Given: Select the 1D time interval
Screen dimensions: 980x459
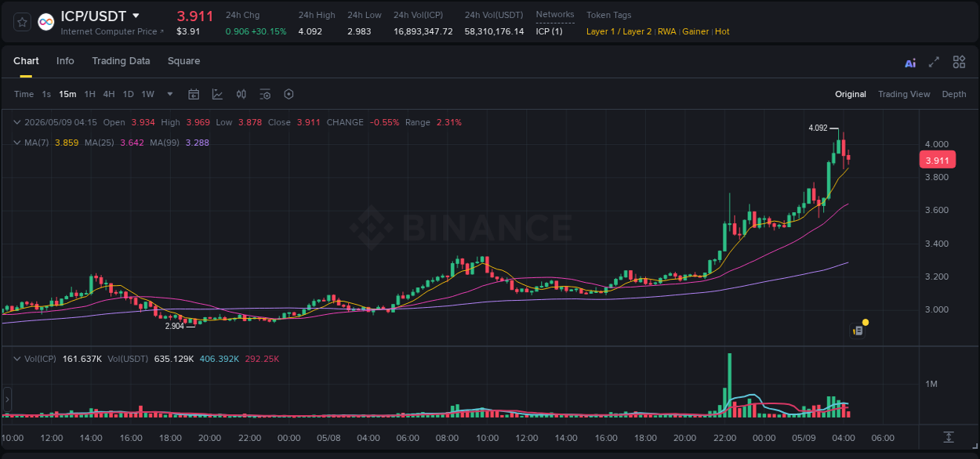Looking at the screenshot, I should 128,94.
